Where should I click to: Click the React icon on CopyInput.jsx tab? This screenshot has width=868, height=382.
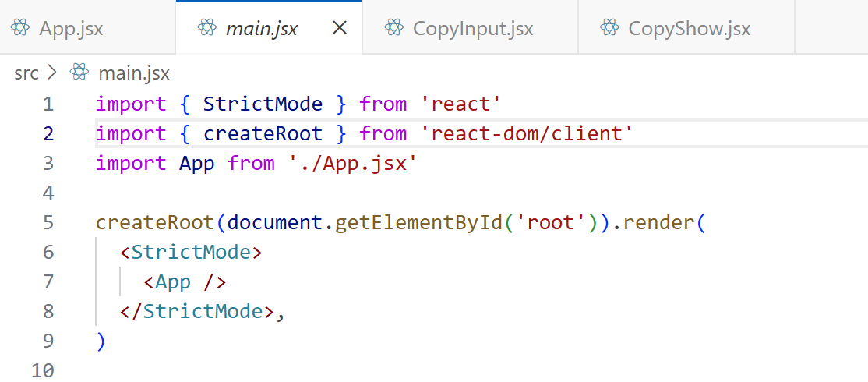tap(394, 27)
